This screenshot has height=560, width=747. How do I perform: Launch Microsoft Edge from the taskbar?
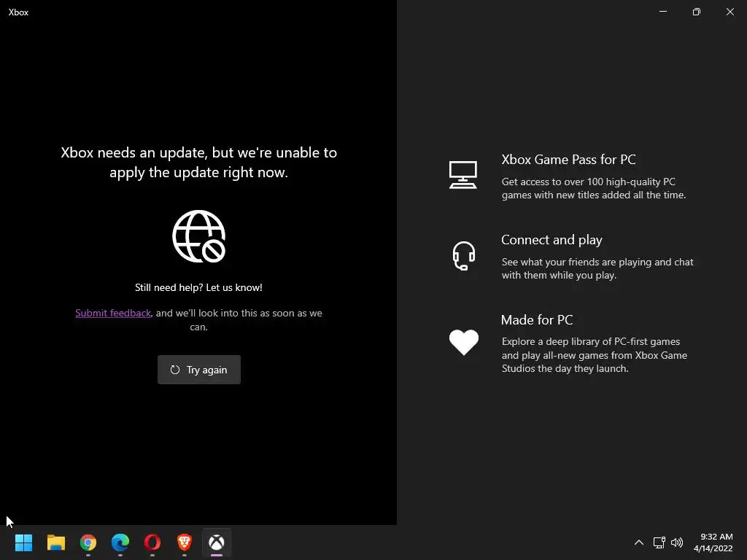(x=120, y=542)
